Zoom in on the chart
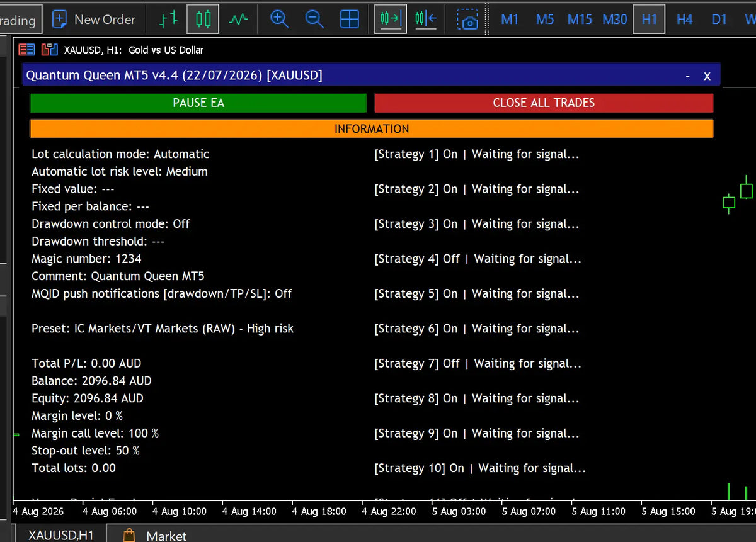 click(x=279, y=20)
